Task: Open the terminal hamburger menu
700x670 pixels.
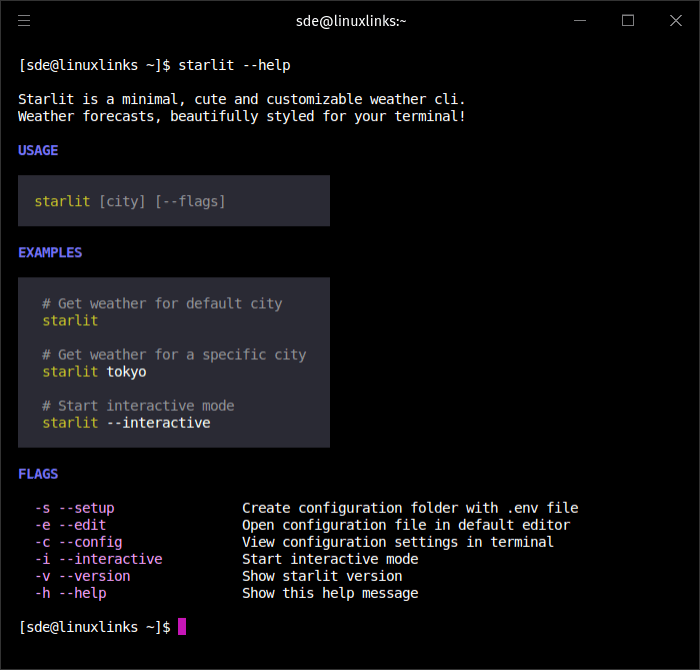Action: pyautogui.click(x=24, y=20)
